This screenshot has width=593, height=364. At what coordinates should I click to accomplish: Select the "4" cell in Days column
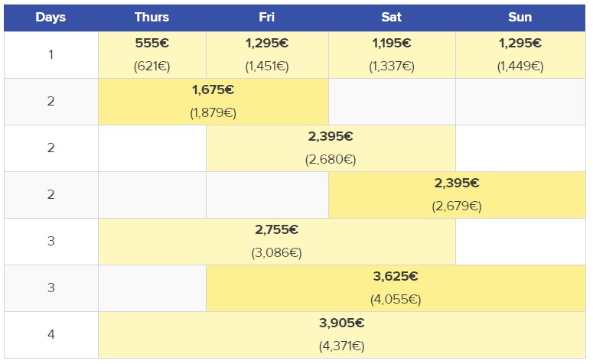tap(51, 335)
